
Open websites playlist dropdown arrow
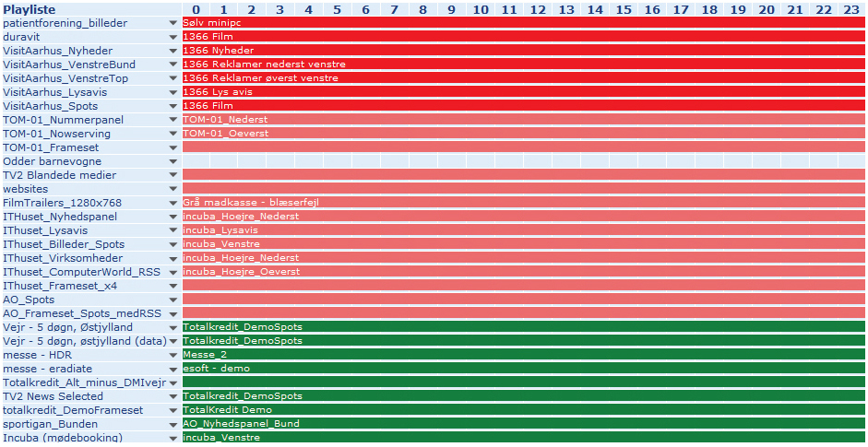[x=173, y=189]
